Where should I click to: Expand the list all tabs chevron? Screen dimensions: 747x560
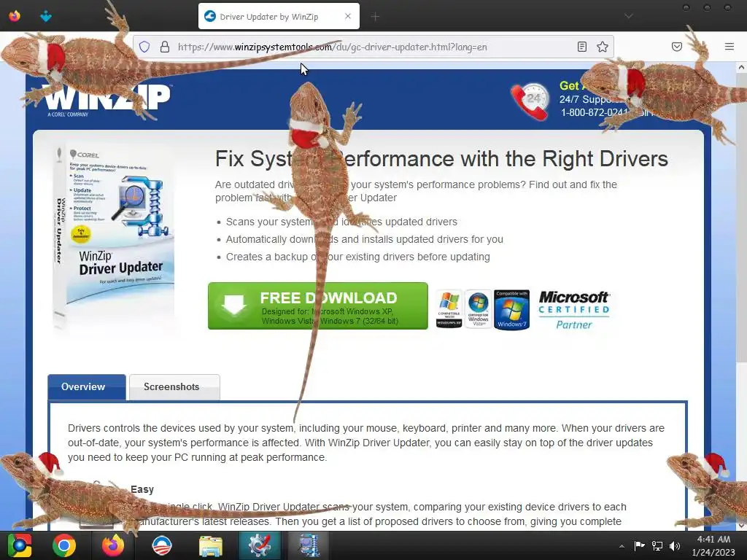click(x=629, y=16)
